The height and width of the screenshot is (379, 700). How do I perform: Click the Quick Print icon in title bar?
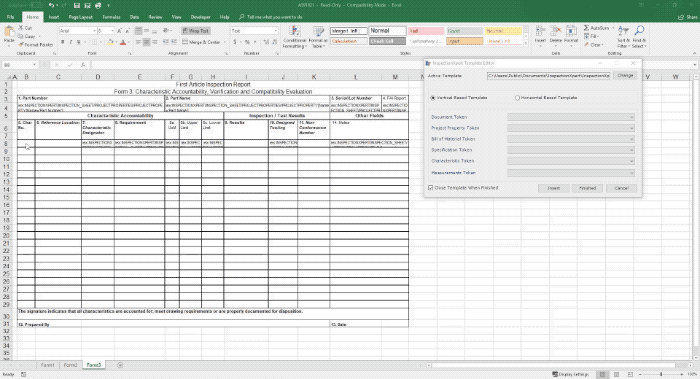click(x=98, y=5)
